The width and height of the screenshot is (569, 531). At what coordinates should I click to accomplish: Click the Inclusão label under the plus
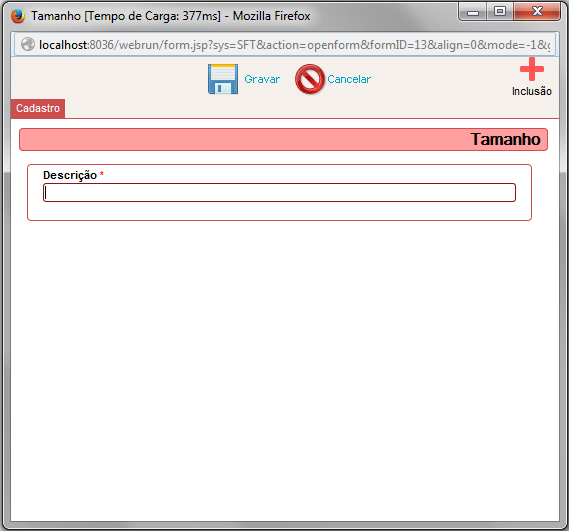(x=532, y=91)
